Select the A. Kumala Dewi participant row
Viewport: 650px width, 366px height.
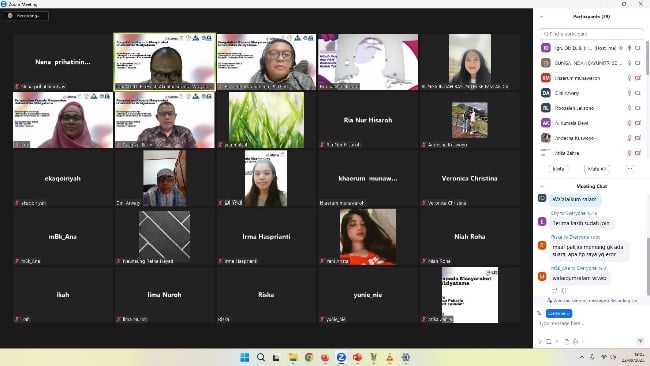click(592, 123)
